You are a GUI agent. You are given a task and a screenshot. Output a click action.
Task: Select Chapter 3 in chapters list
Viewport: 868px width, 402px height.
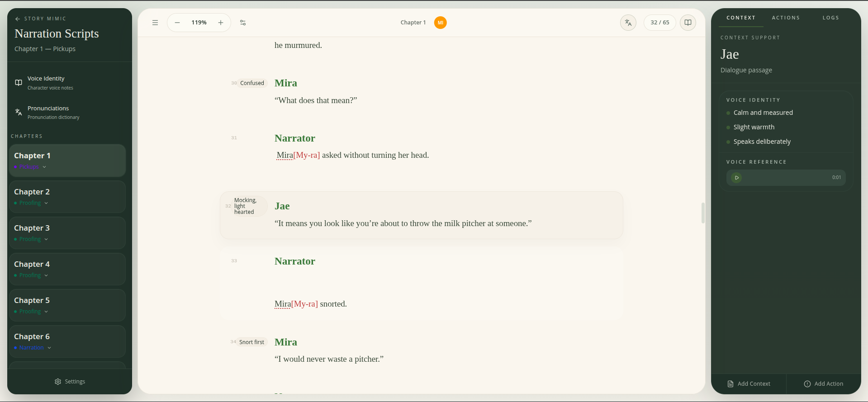coord(67,233)
